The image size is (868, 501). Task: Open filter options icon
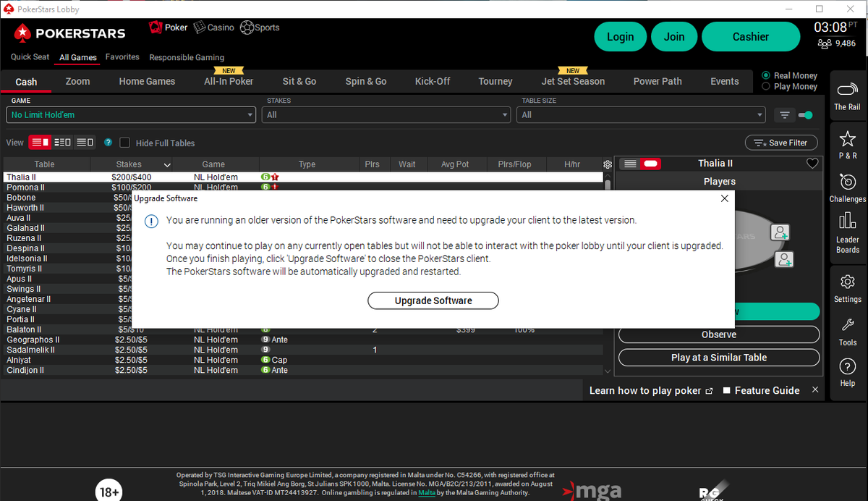(x=784, y=115)
